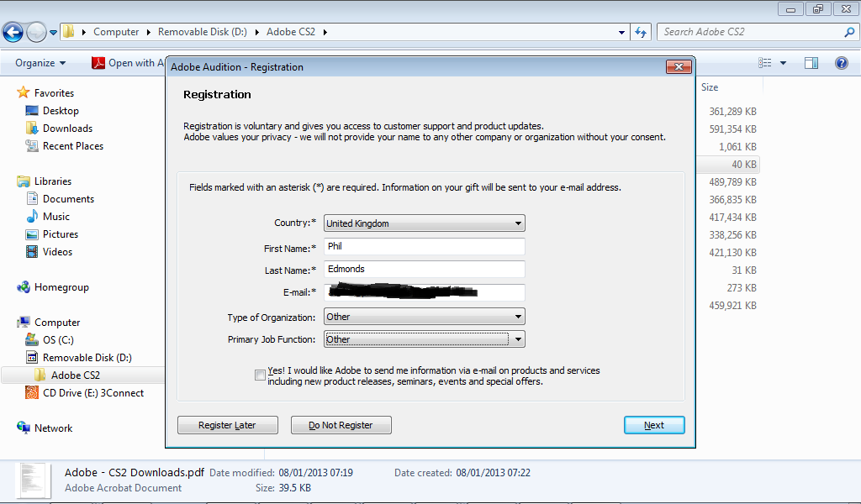Viewport: 861px width, 504px height.
Task: Click the Date modified value in details pane
Action: [316, 473]
